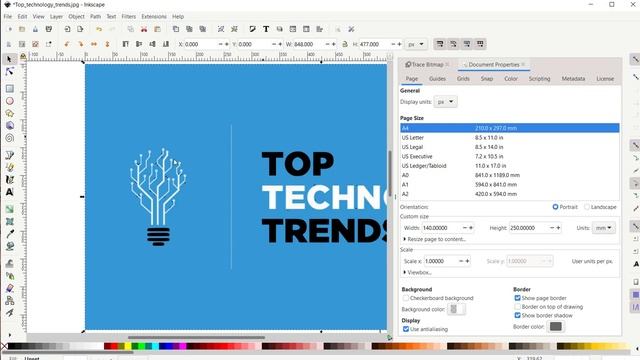Screen dimensions: 640x360
Task: Open Text and Font dialog icon
Action: point(266,29)
